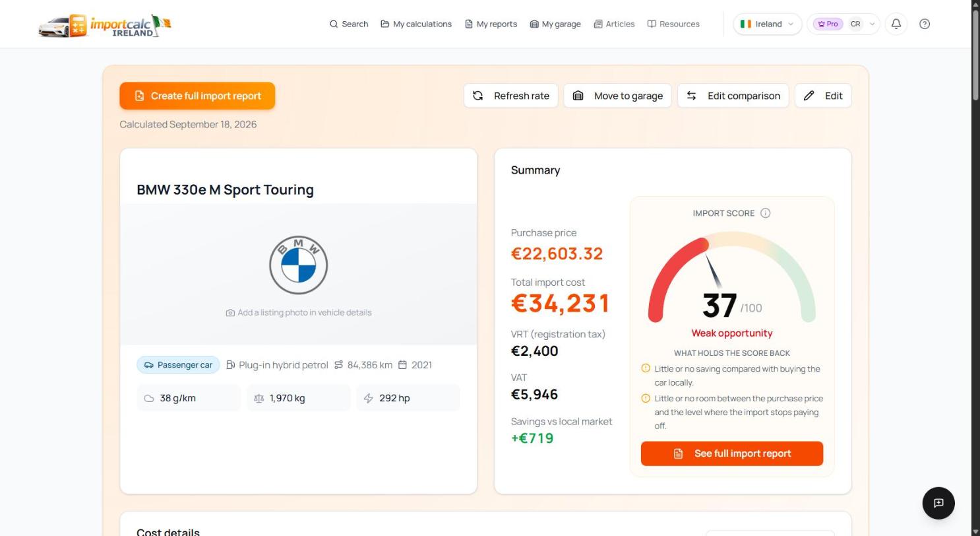Click the Pro crown badge
Screen dimensions: 980x536
828,24
